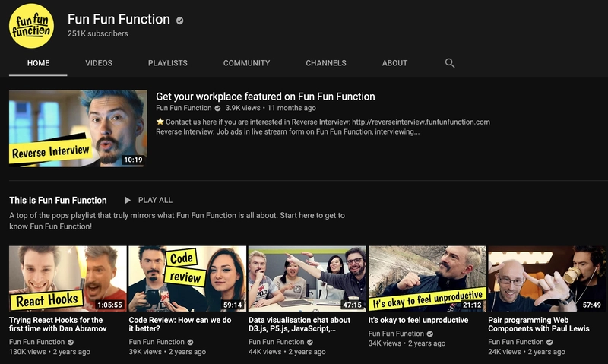Screen dimensions: 608x364
Task: Open 'This is Fun Fun Function' playlist title
Action: click(x=58, y=200)
